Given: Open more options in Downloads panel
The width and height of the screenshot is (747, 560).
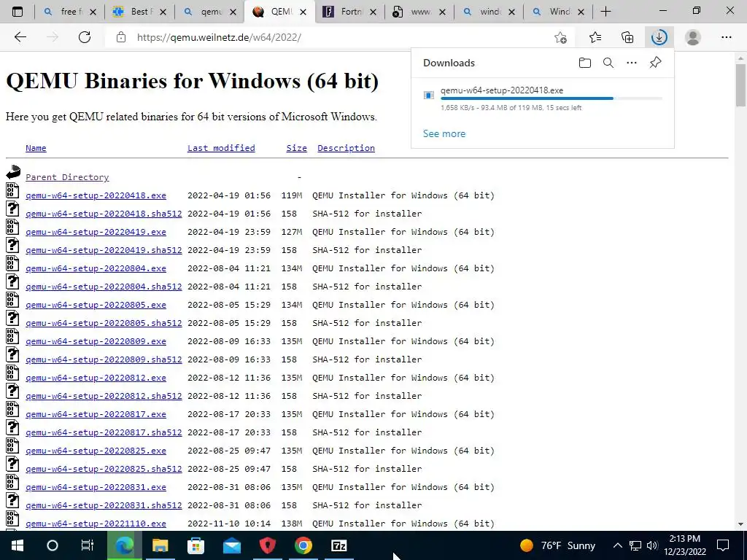Looking at the screenshot, I should [632, 63].
